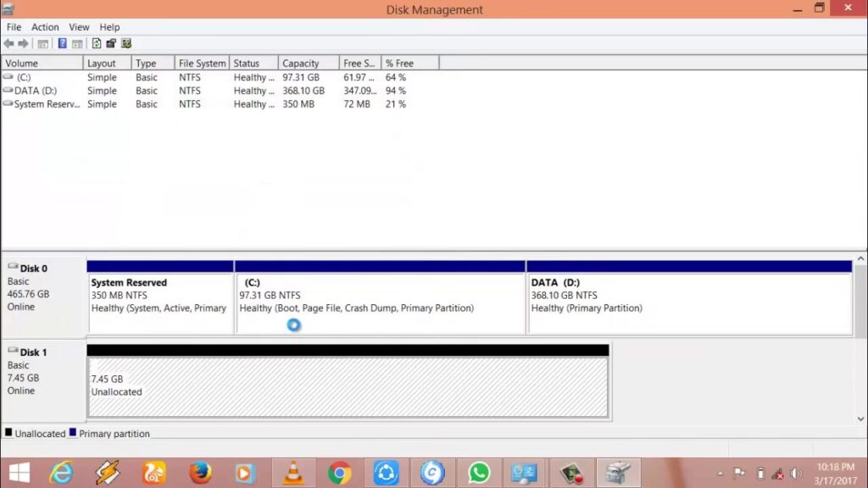Open Google Chrome from the taskbar

(339, 473)
